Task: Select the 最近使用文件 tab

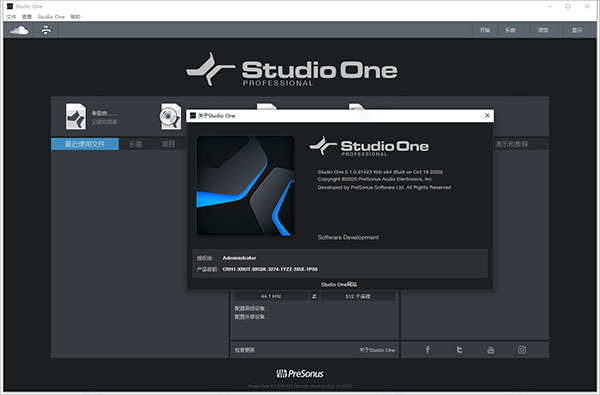Action: point(85,144)
